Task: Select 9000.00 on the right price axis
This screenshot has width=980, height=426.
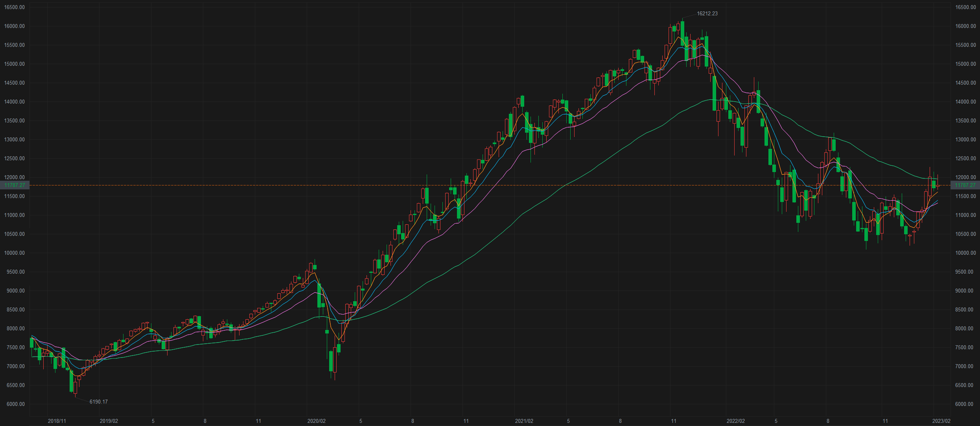Action: pos(964,291)
